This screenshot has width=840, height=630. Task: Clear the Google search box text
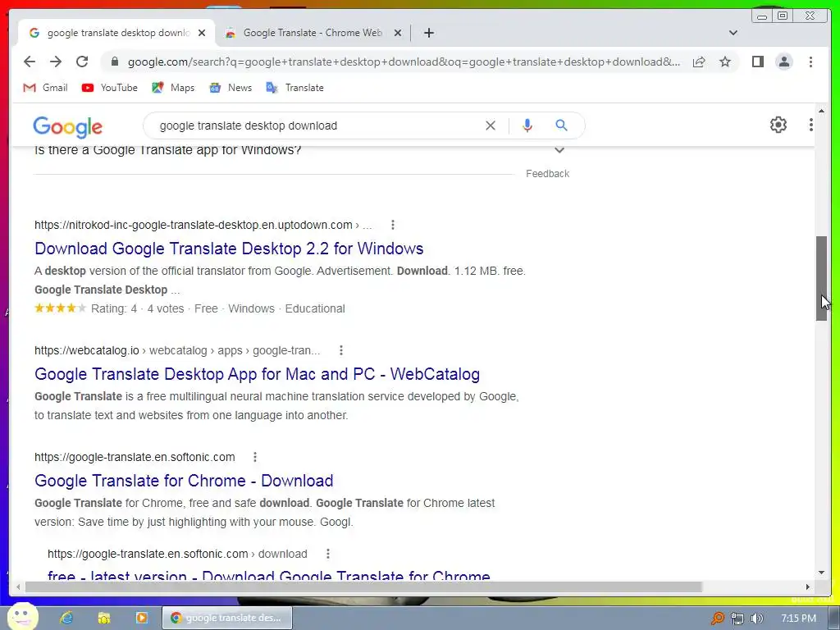pos(491,126)
